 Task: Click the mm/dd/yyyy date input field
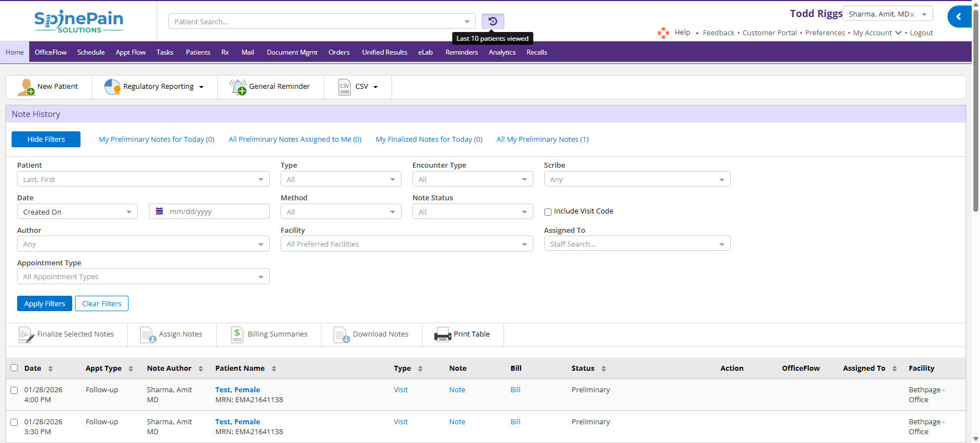tap(215, 212)
